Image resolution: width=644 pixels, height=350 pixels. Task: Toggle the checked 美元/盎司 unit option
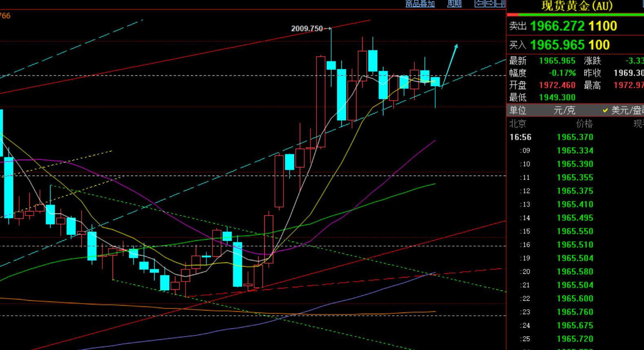click(624, 110)
